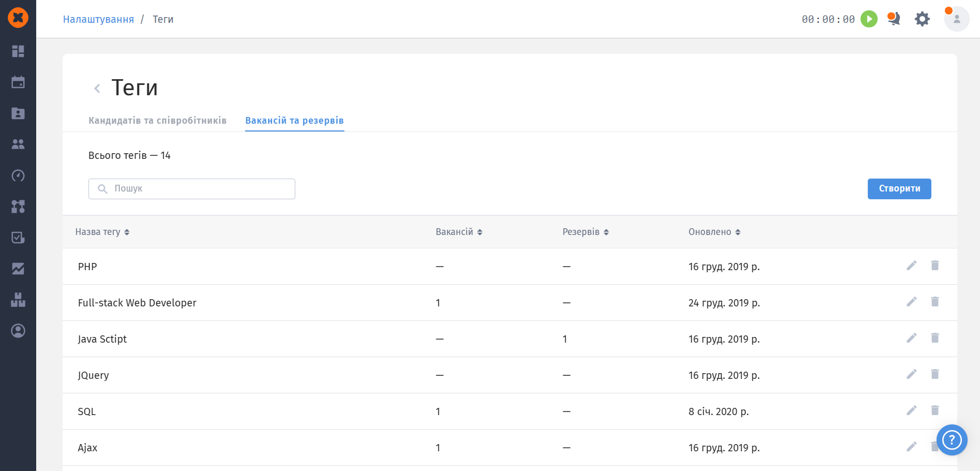Image resolution: width=980 pixels, height=471 pixels.
Task: Delete the SQL tag
Action: coord(935,410)
